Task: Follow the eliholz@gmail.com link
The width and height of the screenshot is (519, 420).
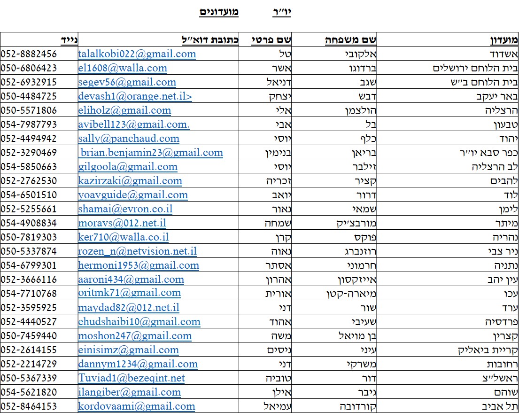Action: (124, 110)
